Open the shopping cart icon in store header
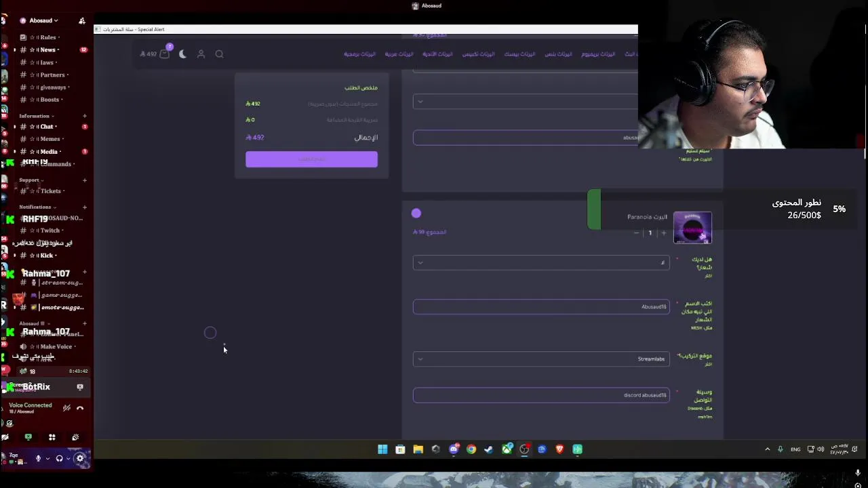 [x=164, y=54]
